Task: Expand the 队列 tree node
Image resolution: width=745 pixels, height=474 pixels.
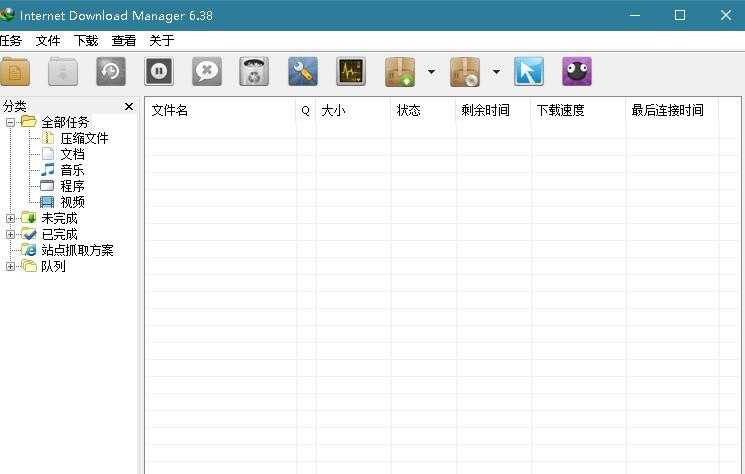Action: tap(11, 266)
